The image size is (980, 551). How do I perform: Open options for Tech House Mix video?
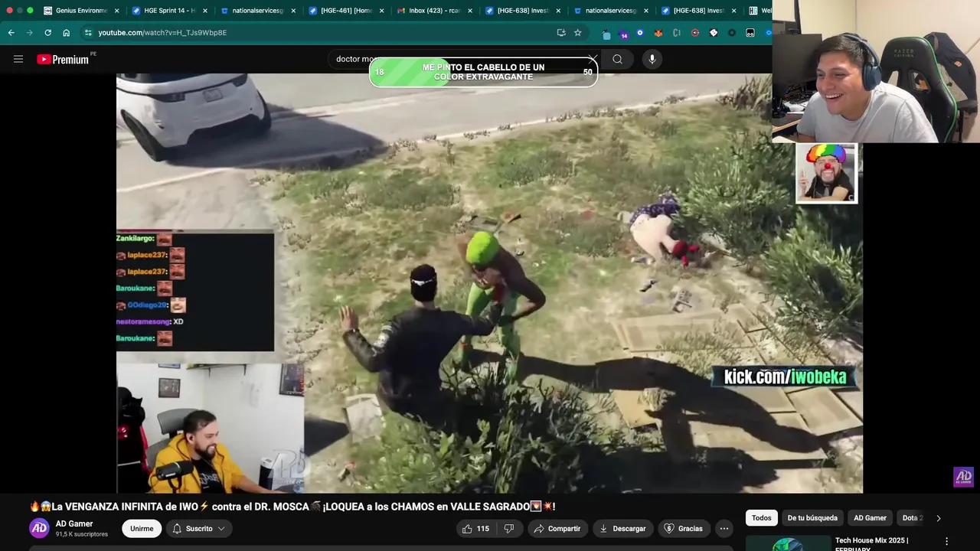click(x=946, y=541)
